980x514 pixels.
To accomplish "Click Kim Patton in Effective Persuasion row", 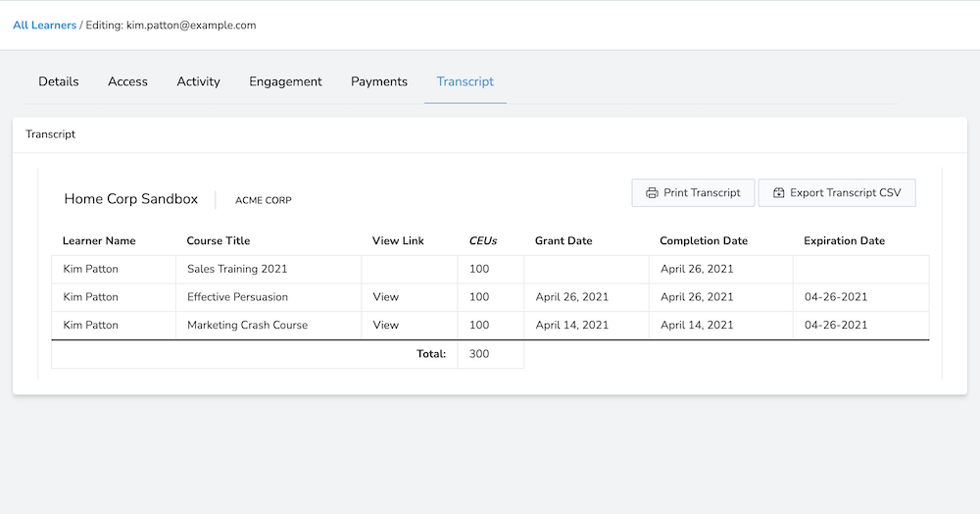I will [90, 297].
